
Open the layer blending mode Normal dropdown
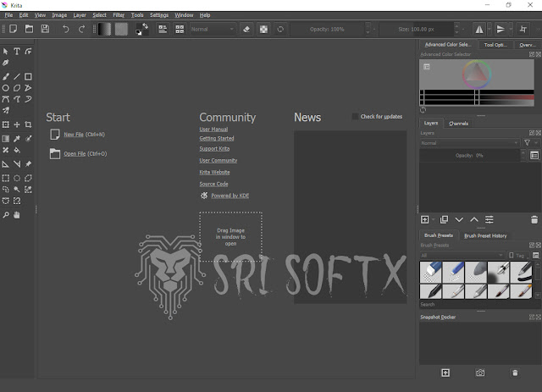469,143
